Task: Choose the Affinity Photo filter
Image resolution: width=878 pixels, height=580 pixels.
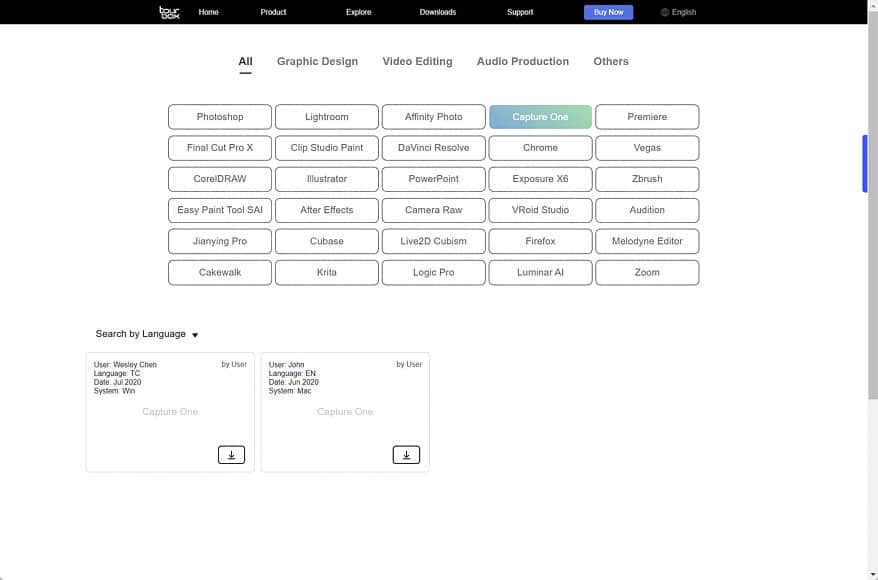Action: click(x=433, y=117)
